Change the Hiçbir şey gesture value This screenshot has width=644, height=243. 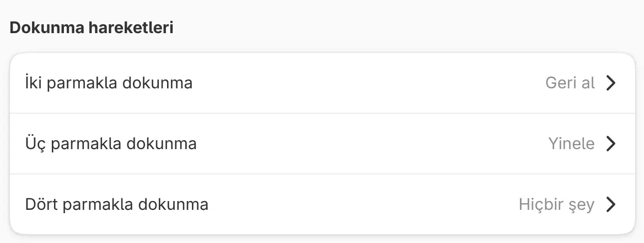[x=556, y=204]
